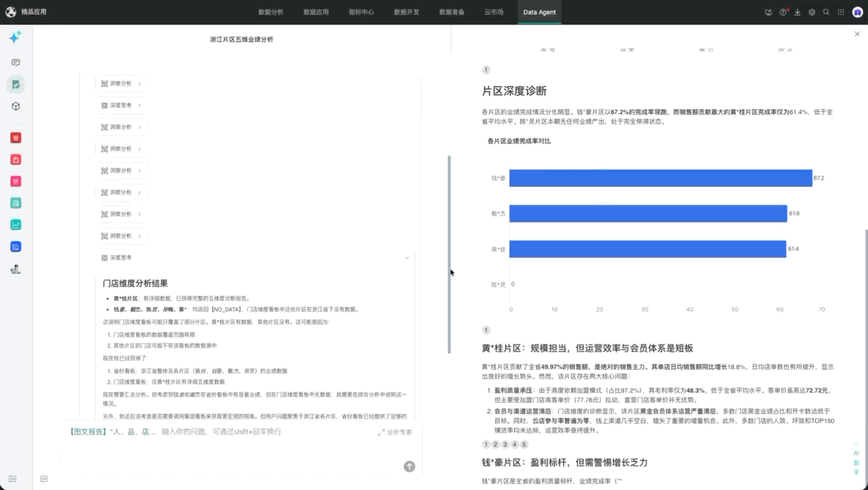The width and height of the screenshot is (868, 490).
Task: Collapse the expanded 深度思考 section chevron
Action: tap(407, 258)
